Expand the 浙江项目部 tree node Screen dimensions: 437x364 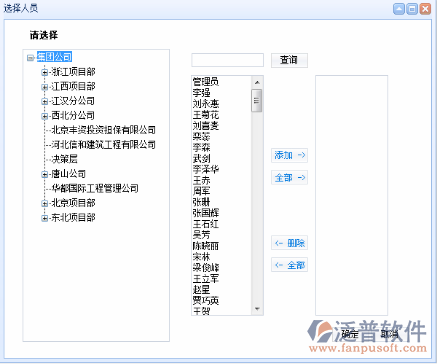pos(44,72)
